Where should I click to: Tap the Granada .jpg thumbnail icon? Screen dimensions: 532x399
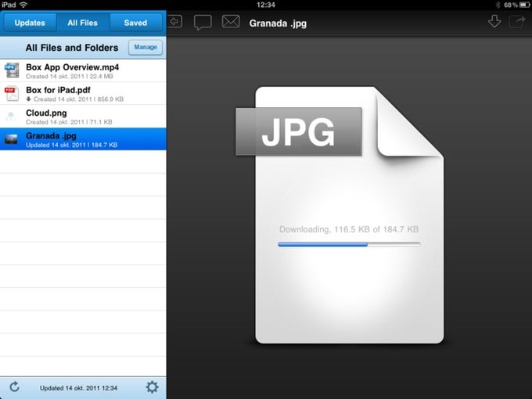click(x=11, y=139)
